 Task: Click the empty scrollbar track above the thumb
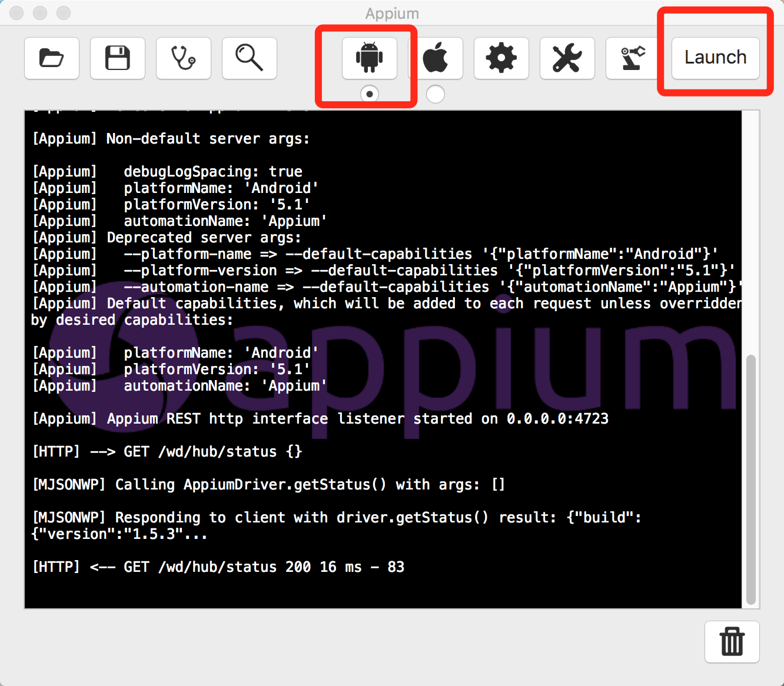click(x=750, y=235)
